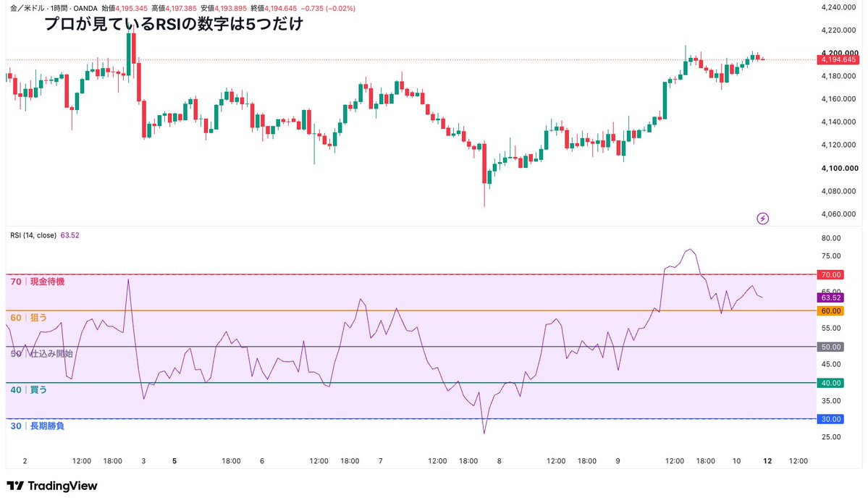Click the date label 6 on time axis
This screenshot has width=868, height=503.
(x=262, y=461)
